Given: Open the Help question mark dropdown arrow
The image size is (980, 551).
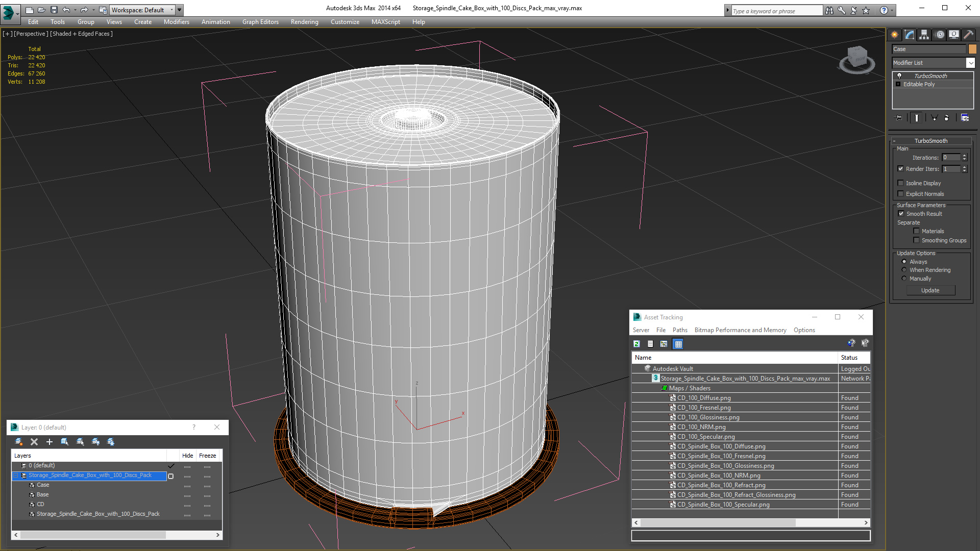Looking at the screenshot, I should click(x=892, y=10).
